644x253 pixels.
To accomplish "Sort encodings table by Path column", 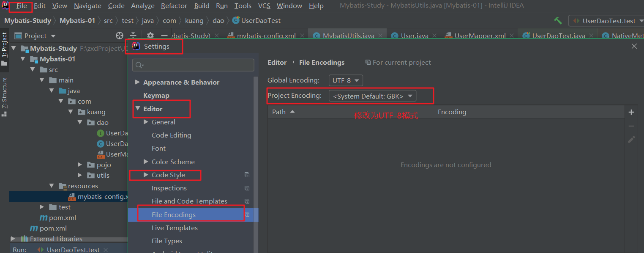I will (350, 112).
